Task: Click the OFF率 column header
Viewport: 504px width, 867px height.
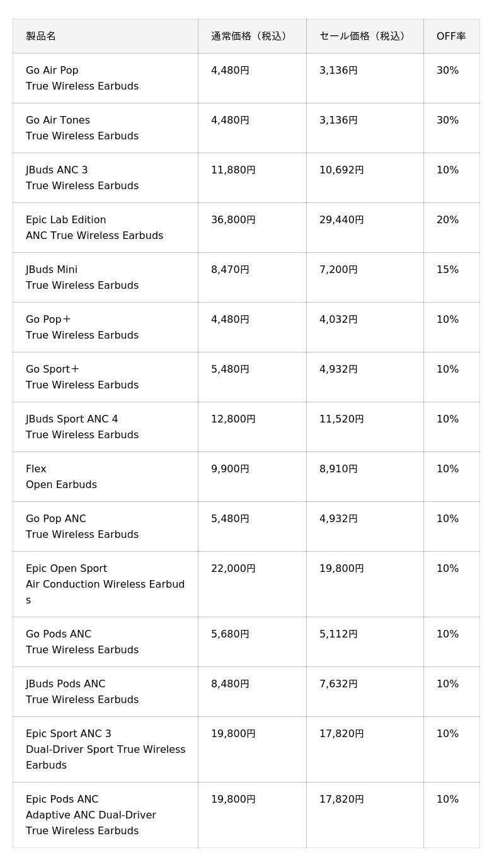Action: 451,36
